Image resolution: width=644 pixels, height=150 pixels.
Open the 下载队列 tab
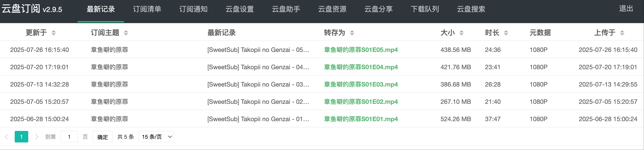(x=425, y=9)
